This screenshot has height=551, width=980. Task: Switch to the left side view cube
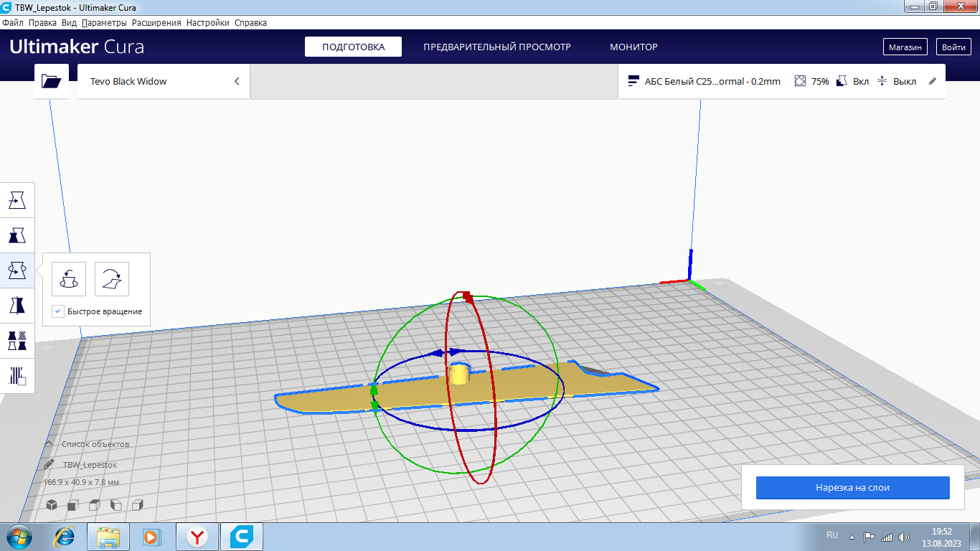[116, 505]
